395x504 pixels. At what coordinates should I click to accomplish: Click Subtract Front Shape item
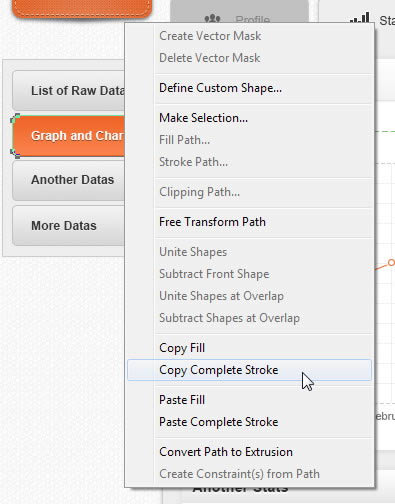pyautogui.click(x=249, y=274)
